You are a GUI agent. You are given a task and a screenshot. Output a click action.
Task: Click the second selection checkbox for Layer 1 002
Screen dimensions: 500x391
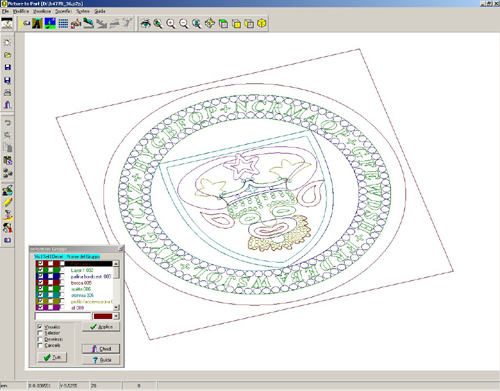50,270
